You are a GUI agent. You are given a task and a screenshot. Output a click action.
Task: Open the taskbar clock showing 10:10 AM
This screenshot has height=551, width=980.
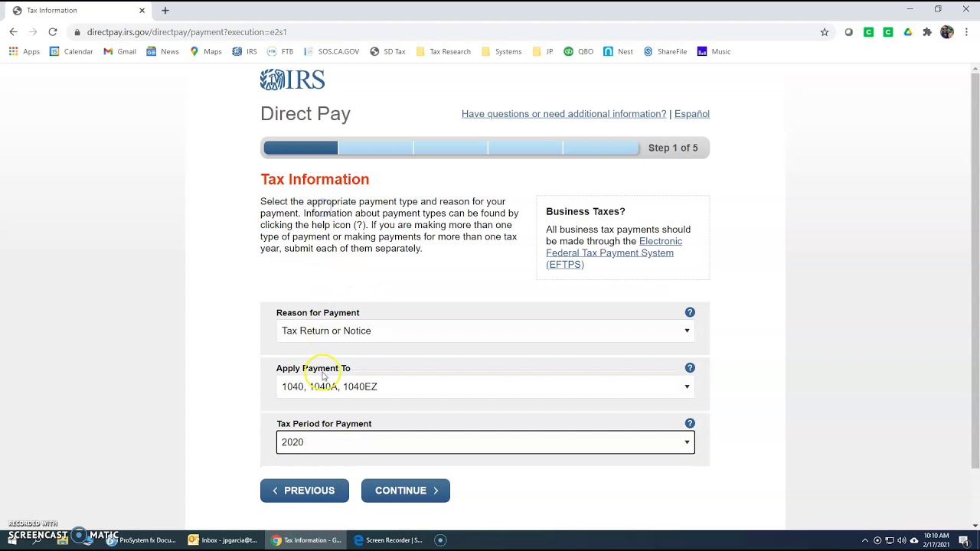click(936, 540)
